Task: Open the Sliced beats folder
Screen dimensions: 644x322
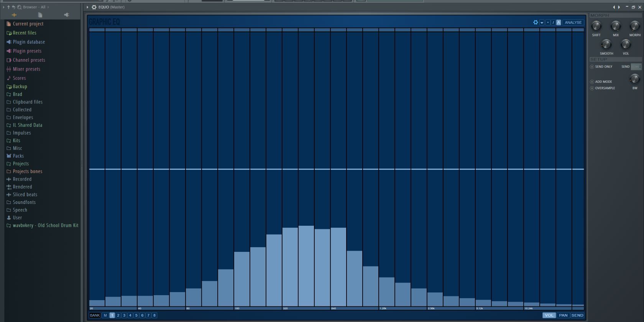Action: 22,195
